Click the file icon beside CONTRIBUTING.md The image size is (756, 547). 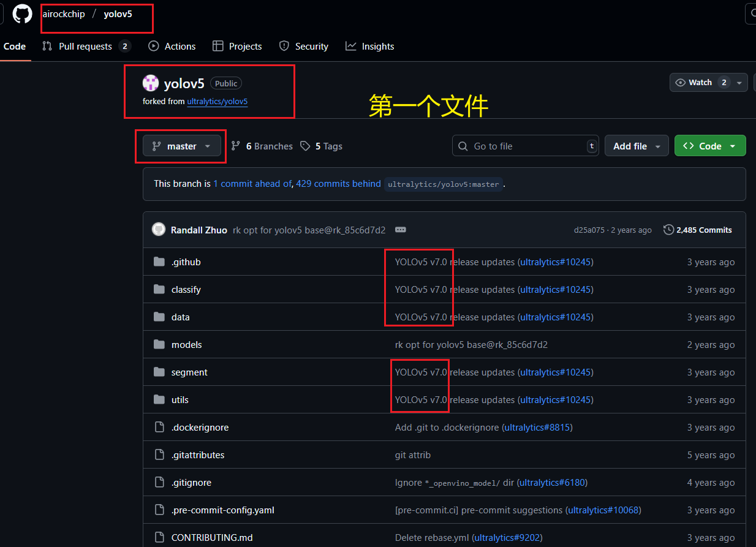click(159, 538)
